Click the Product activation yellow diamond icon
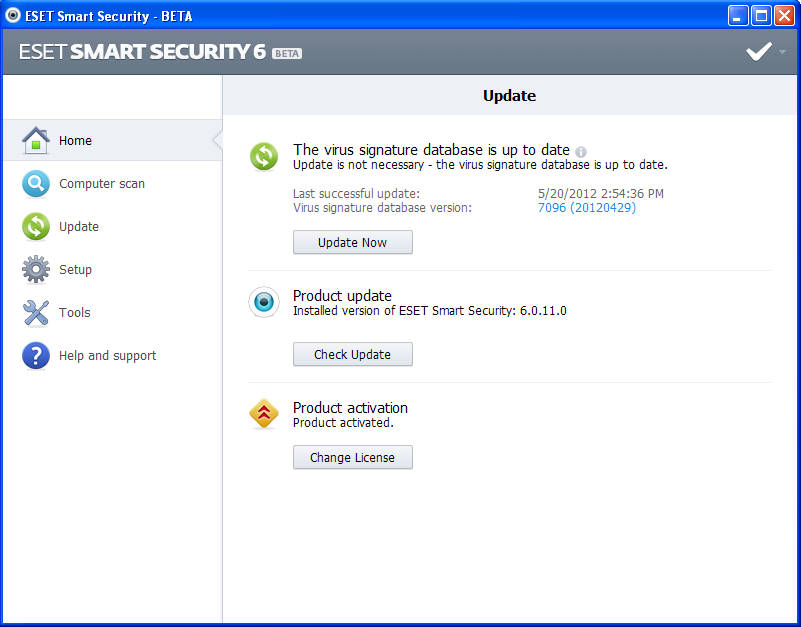This screenshot has height=627, width=801. click(x=264, y=414)
